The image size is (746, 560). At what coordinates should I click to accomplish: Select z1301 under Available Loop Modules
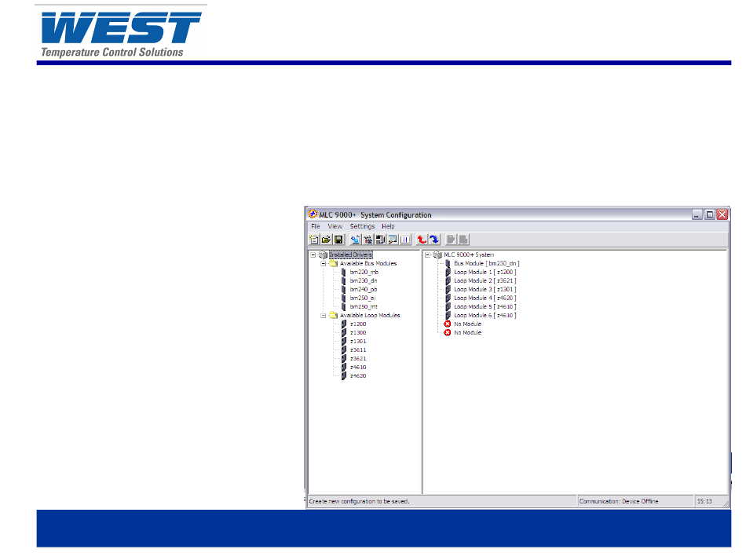click(358, 341)
